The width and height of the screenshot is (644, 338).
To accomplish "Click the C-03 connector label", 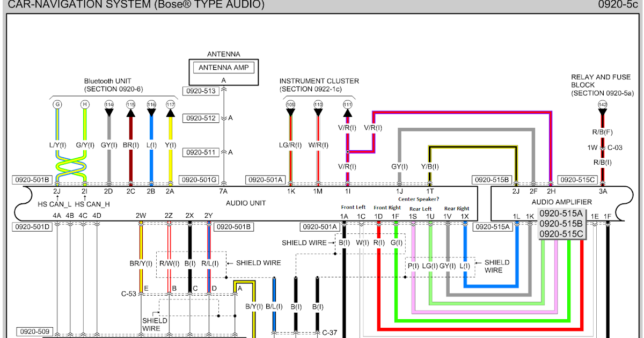I will 615,146.
